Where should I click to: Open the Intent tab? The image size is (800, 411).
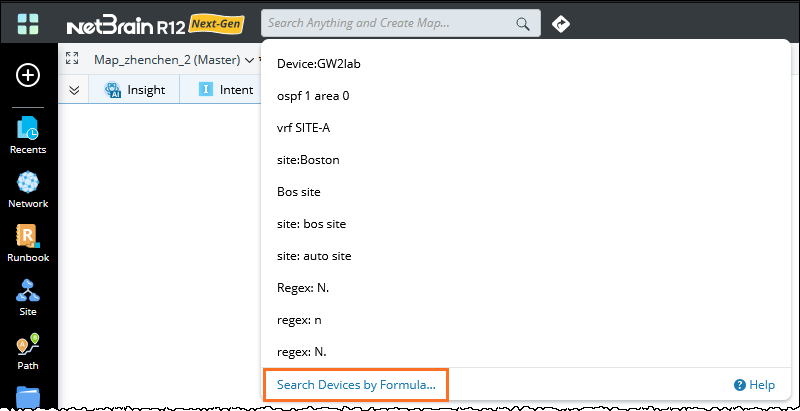(226, 90)
